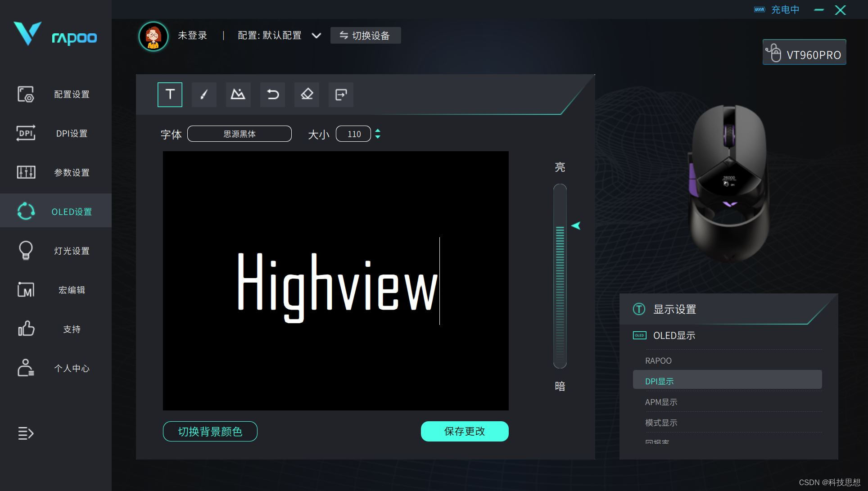Select RAPOO display option
The width and height of the screenshot is (868, 491).
(x=658, y=360)
